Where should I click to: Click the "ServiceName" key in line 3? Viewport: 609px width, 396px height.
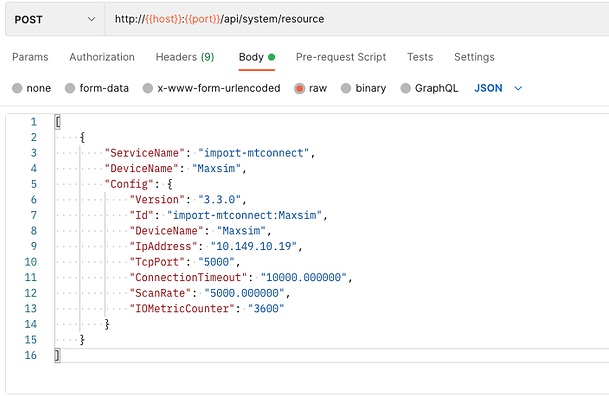144,153
